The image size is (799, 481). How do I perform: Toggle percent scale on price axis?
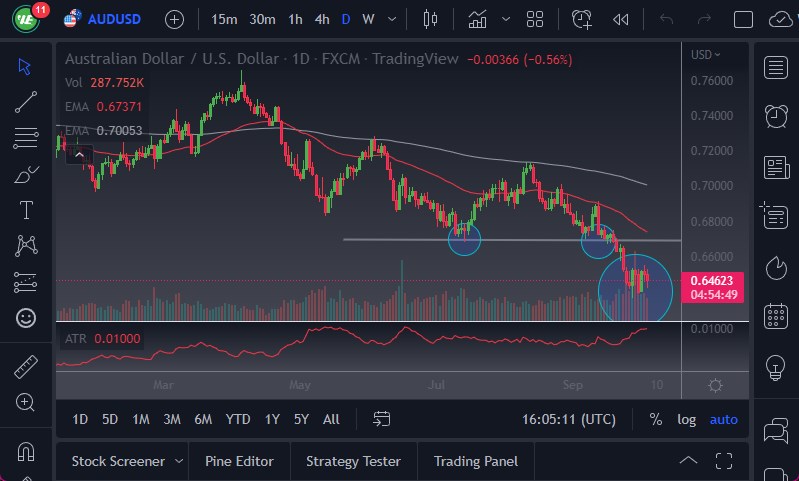(x=655, y=419)
